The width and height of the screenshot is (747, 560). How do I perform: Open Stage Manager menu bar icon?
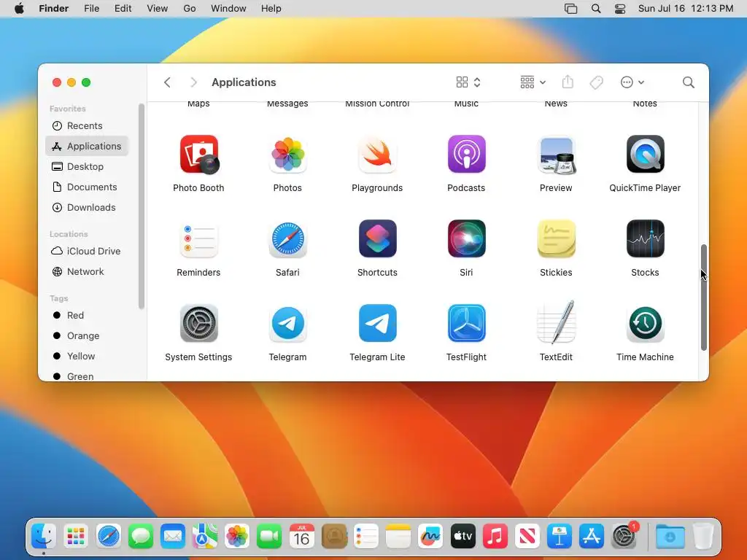coord(570,9)
